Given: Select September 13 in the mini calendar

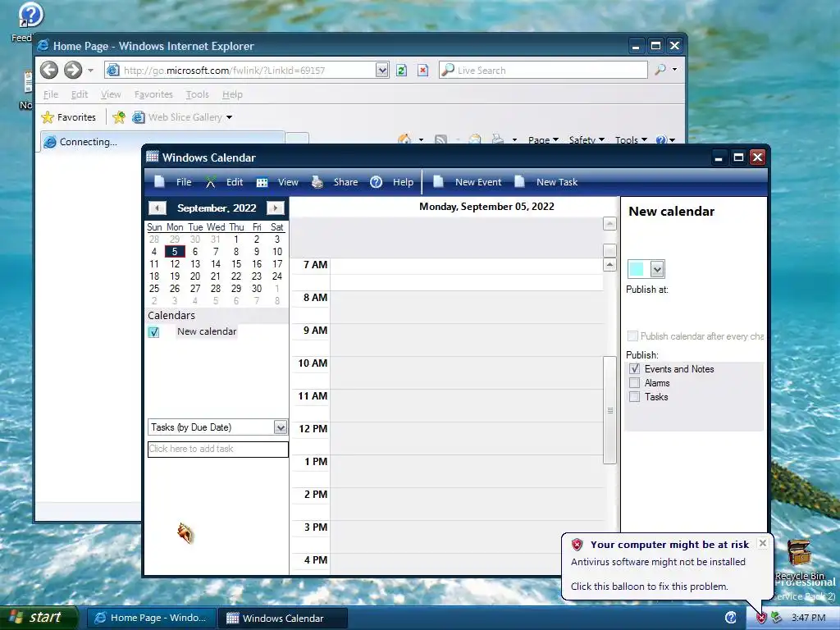Looking at the screenshot, I should [195, 264].
